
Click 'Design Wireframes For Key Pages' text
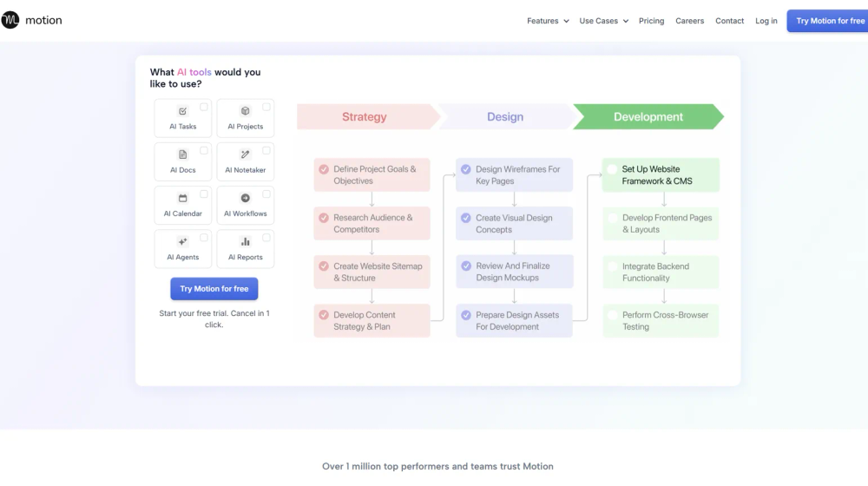point(517,175)
